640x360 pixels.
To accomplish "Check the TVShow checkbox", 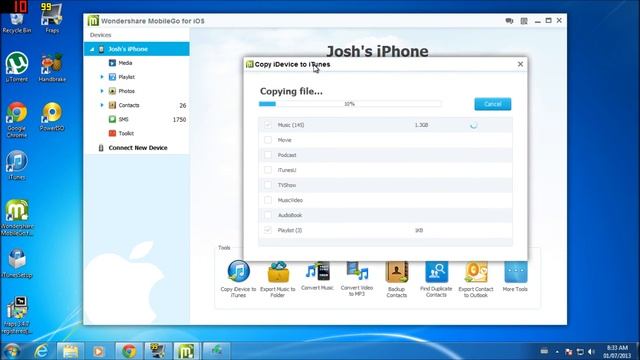I will (268, 185).
